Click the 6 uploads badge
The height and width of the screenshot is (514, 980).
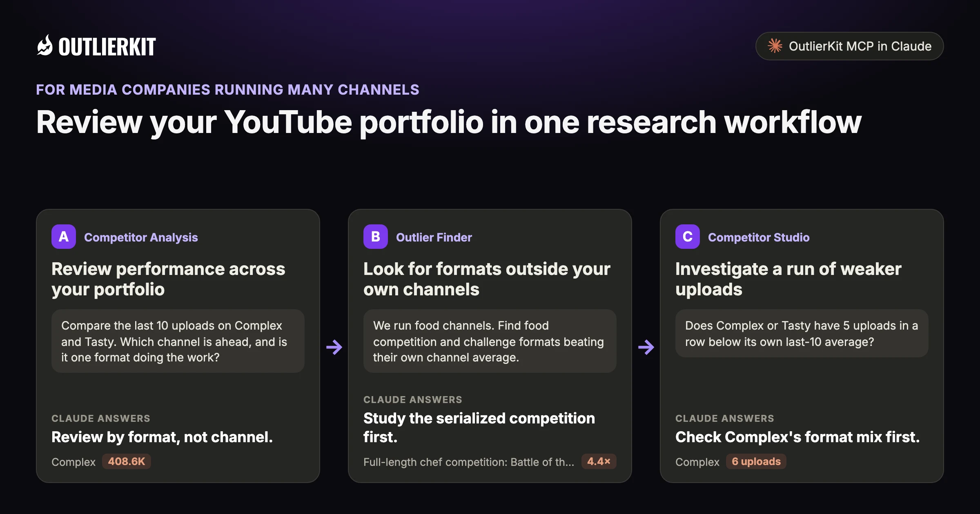click(756, 461)
